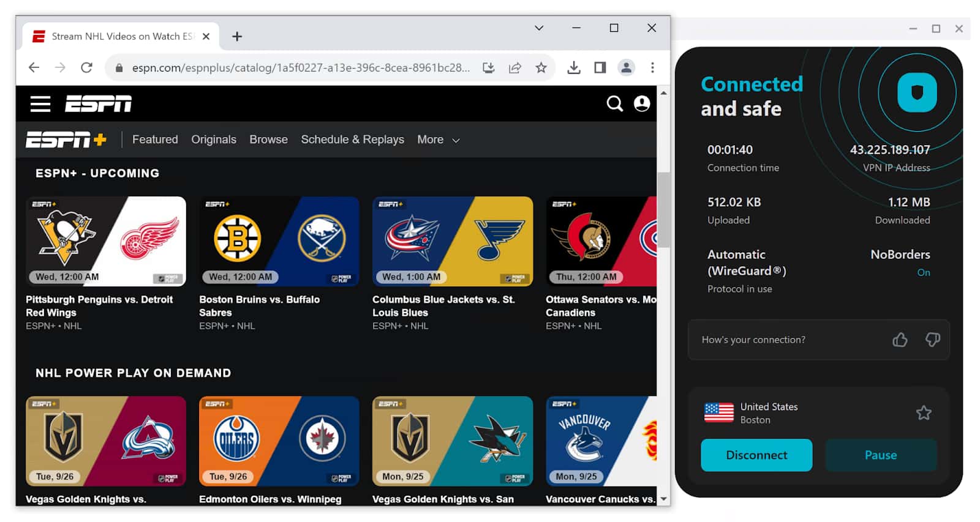Go back with the browser back arrow
This screenshot has width=980, height=522.
tap(34, 67)
